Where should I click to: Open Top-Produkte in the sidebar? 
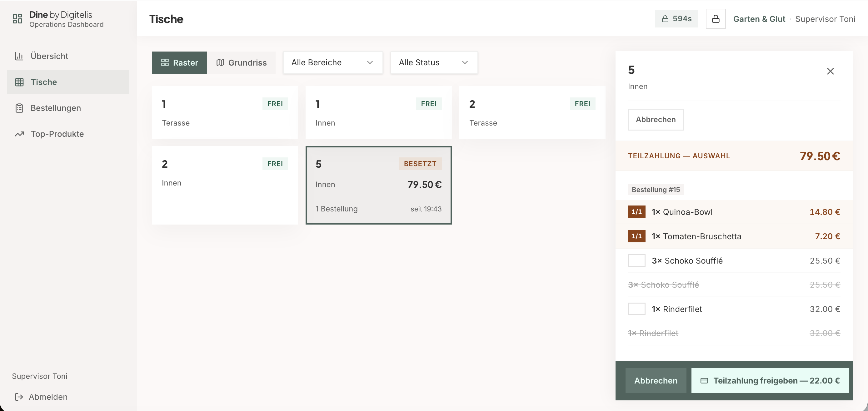[x=68, y=134]
